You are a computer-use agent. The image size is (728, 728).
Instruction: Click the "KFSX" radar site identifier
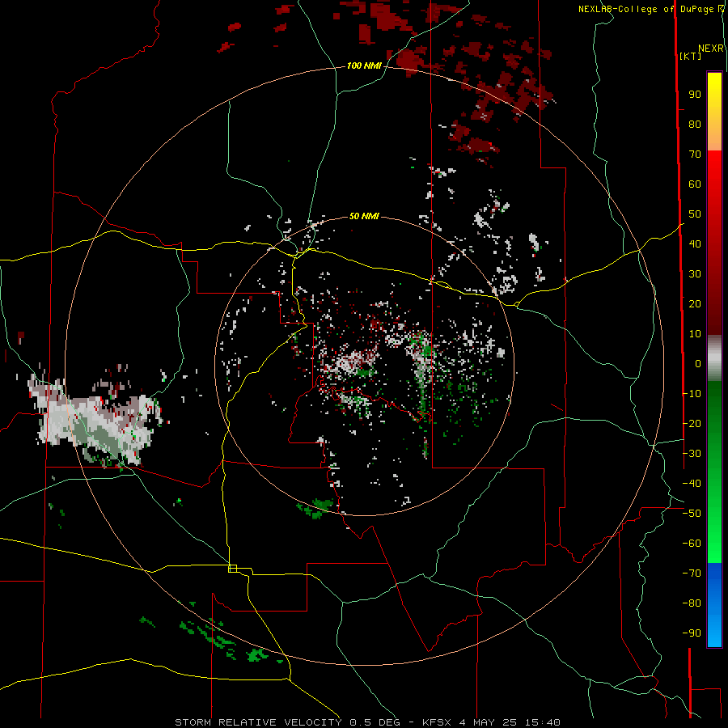pyautogui.click(x=437, y=722)
